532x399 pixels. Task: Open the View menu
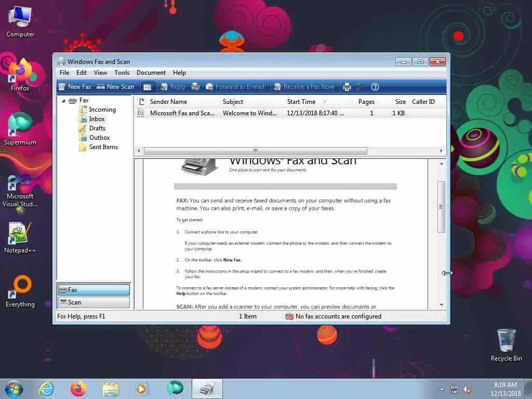pyautogui.click(x=100, y=73)
